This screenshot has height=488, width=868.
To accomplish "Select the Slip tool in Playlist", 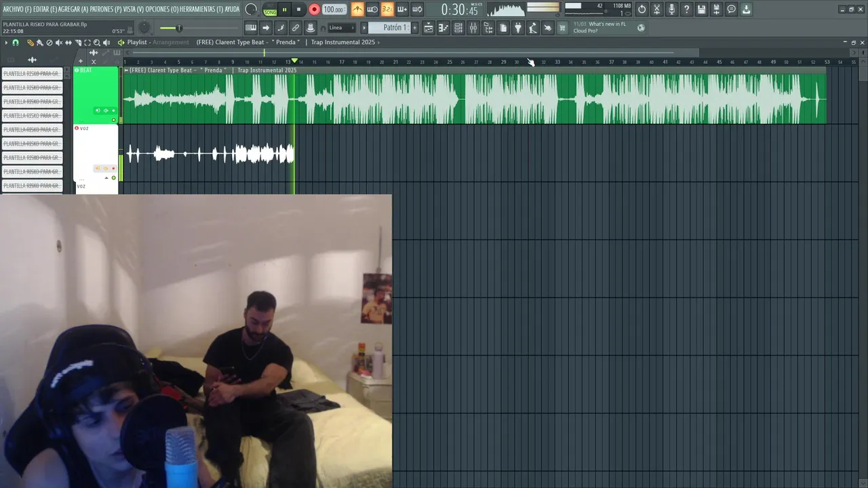I will [68, 43].
